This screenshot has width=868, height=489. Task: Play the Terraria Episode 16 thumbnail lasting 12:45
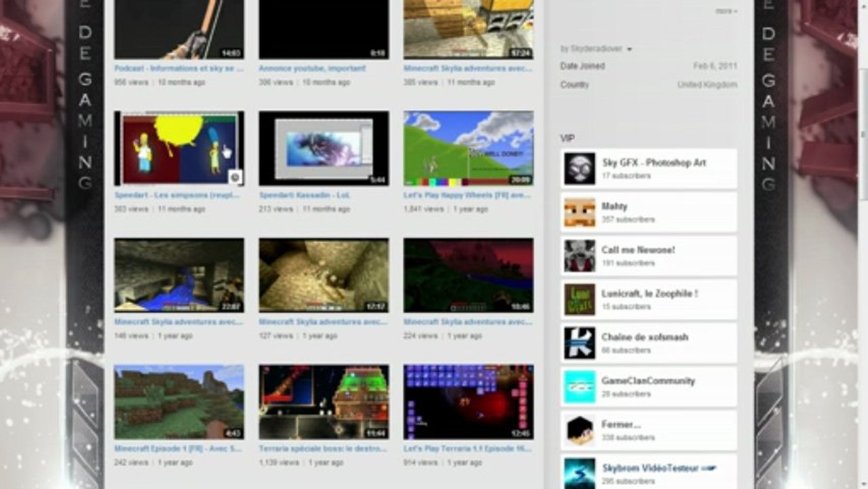click(x=468, y=402)
